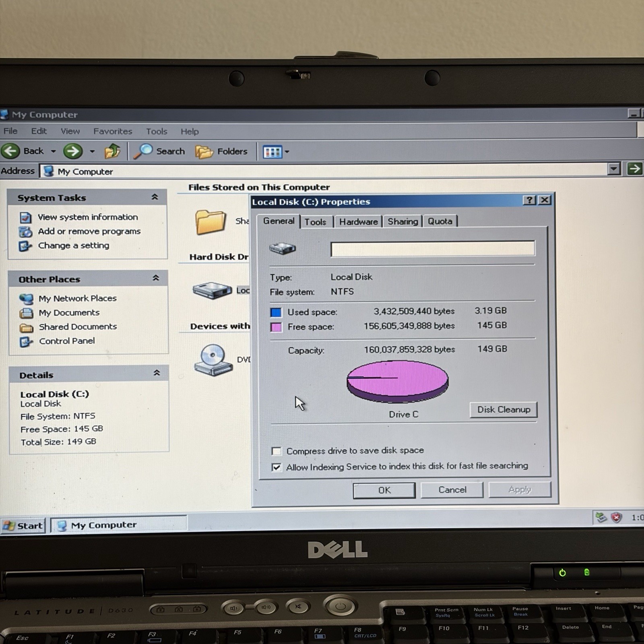Viewport: 644px width, 644px height.
Task: Untick Allow Indexing Service checkbox
Action: tap(277, 467)
